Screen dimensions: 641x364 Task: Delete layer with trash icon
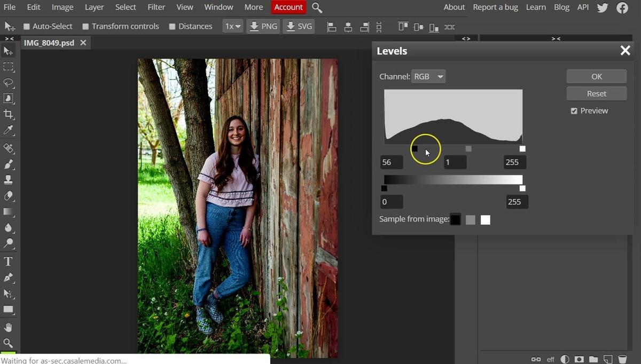[x=622, y=359]
